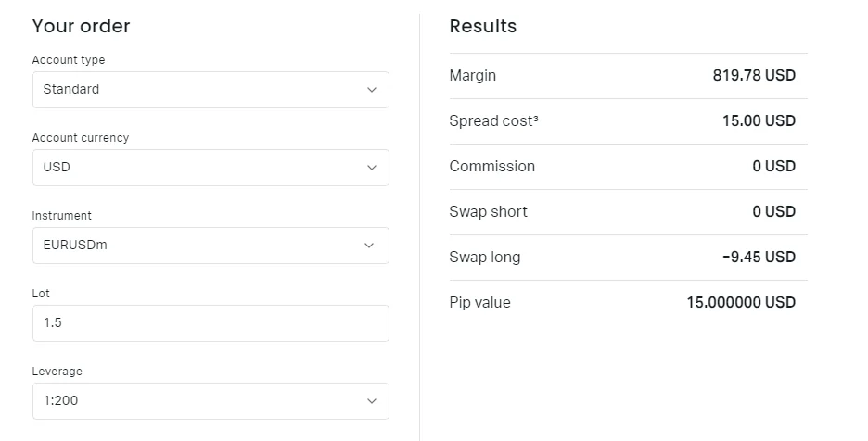868x441 pixels.
Task: Click into the Lot input field
Action: (210, 323)
